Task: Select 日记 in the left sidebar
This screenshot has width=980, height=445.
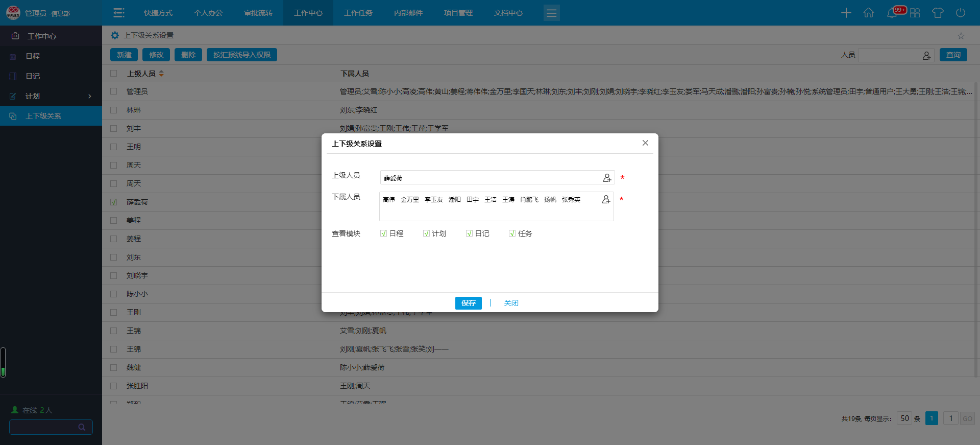Action: 33,76
